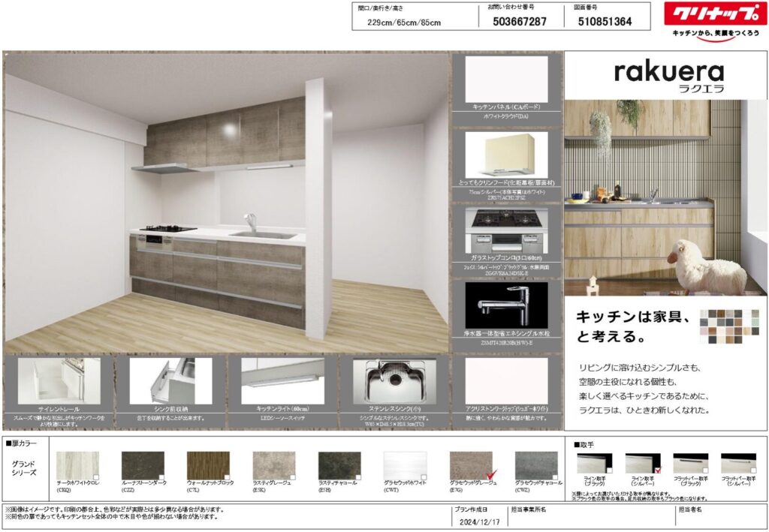Screen dimensions: 769x532
Task: Select the flat bar silver handle option
Action: [x=738, y=463]
